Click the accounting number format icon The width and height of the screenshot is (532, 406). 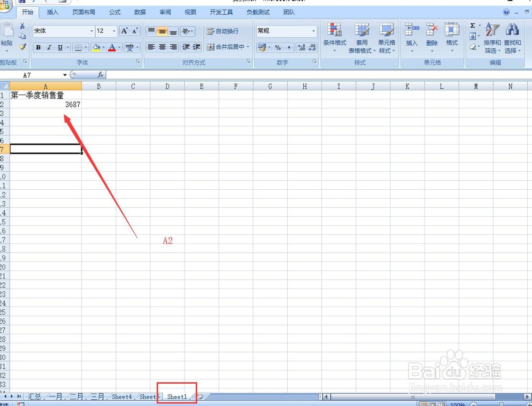pyautogui.click(x=262, y=47)
